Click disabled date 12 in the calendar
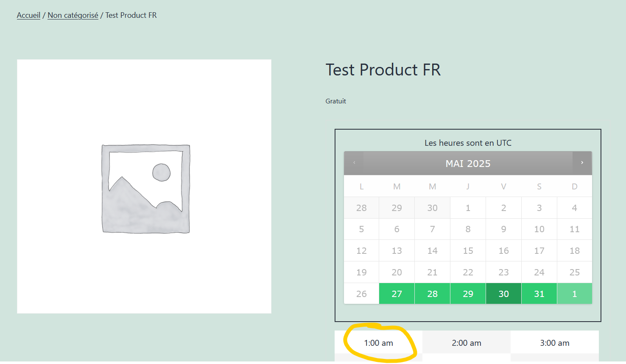Screen dimensions: 626x364 click(x=361, y=250)
